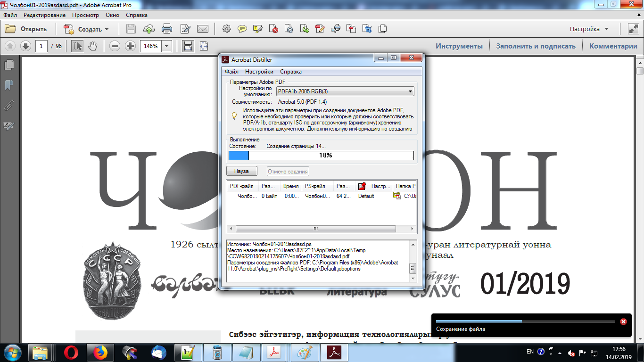
Task: Open Acrobat's Файл menu
Action: point(10,15)
